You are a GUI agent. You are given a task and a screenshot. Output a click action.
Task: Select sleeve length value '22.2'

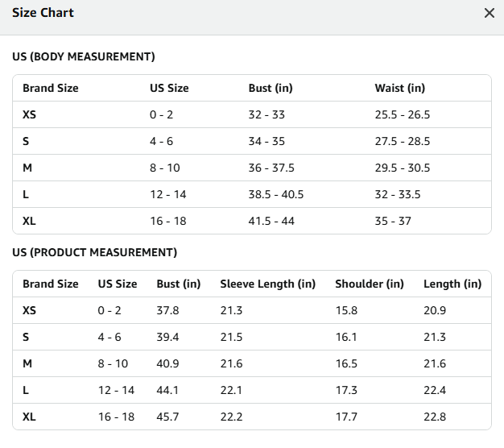(x=231, y=417)
